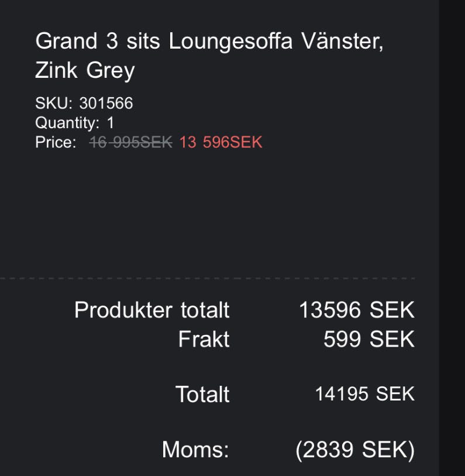Click the "Quantity:" label
465x476 pixels.
pos(67,123)
